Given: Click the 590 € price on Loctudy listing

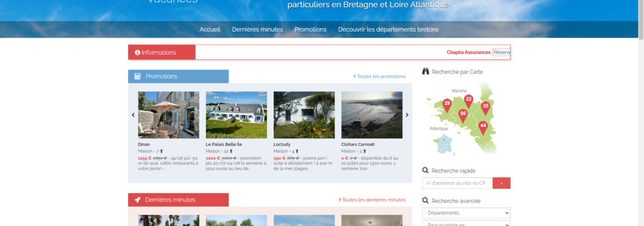Looking at the screenshot, I should [x=279, y=158].
